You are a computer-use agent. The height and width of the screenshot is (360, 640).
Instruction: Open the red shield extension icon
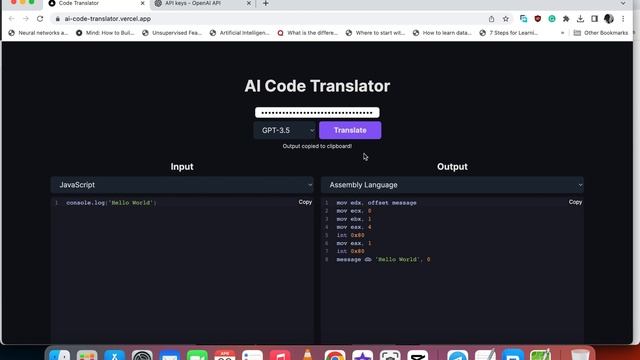pos(538,19)
